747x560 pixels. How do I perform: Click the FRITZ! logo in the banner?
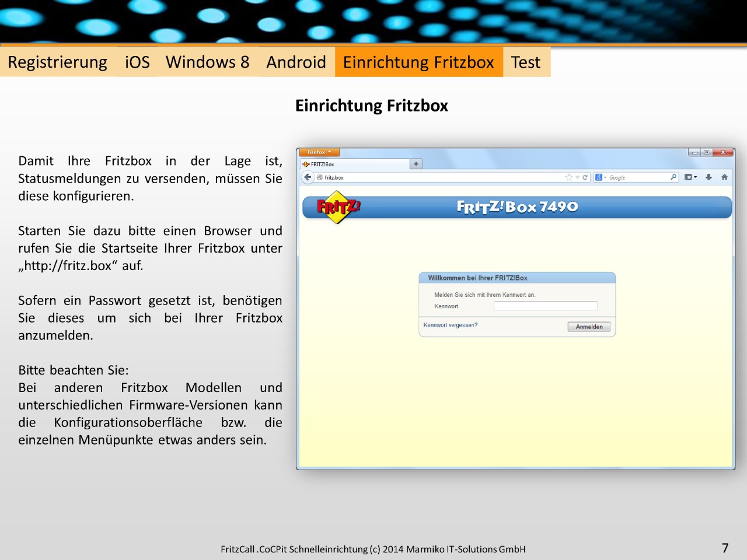point(338,208)
